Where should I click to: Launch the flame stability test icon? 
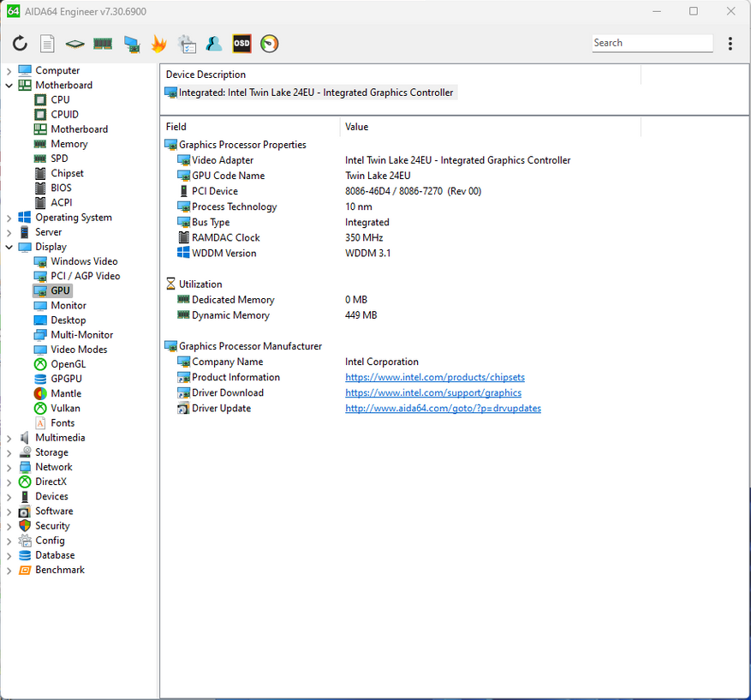(158, 44)
